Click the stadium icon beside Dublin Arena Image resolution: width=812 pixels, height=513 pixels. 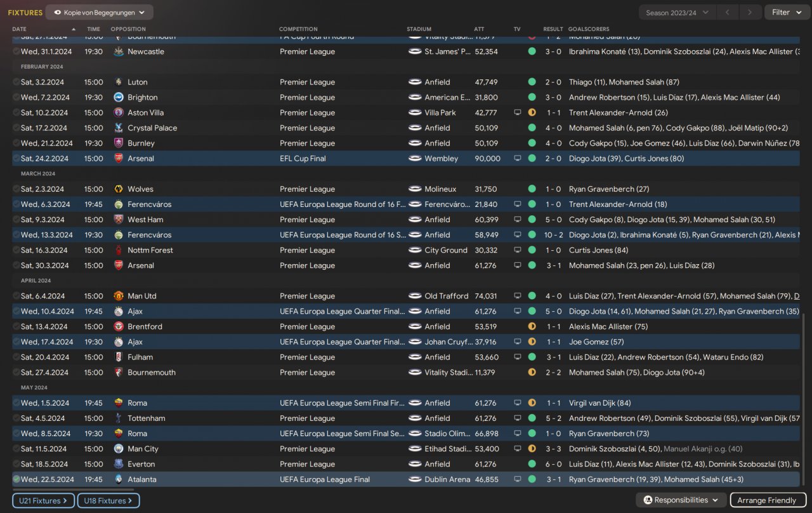coord(415,479)
